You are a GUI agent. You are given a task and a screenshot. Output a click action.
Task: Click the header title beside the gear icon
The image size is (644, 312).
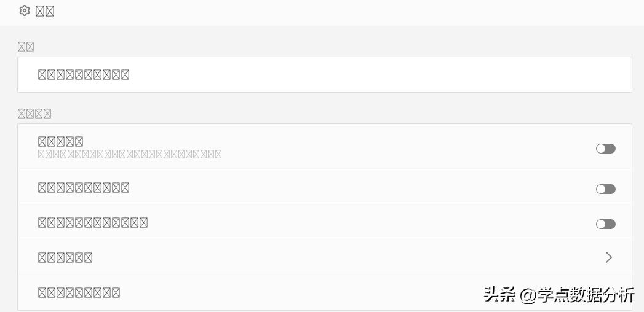click(x=45, y=11)
